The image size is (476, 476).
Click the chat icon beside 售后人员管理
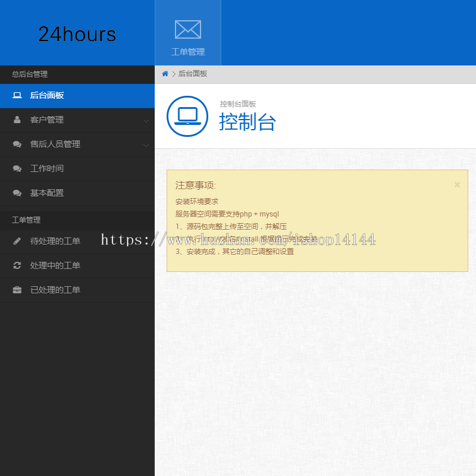pyautogui.click(x=17, y=144)
